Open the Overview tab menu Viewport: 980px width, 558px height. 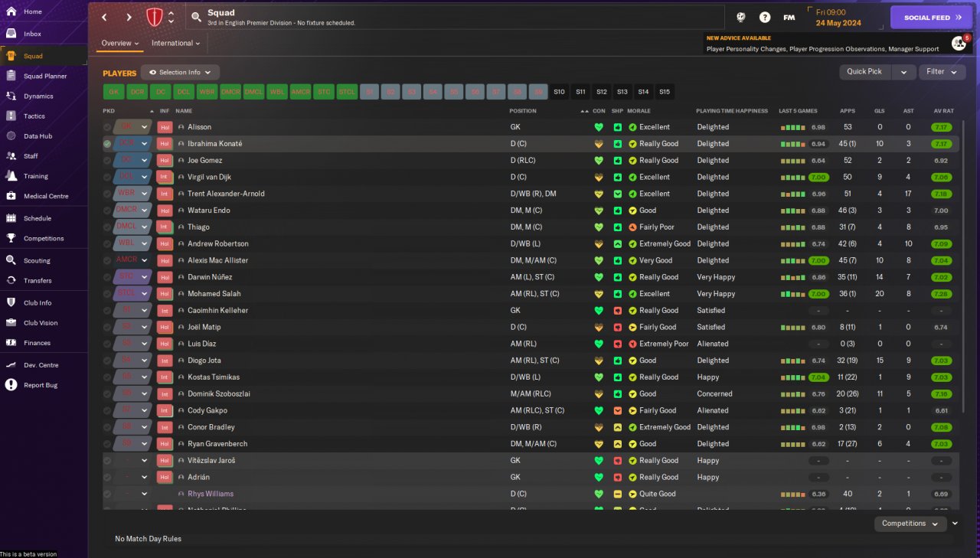121,44
